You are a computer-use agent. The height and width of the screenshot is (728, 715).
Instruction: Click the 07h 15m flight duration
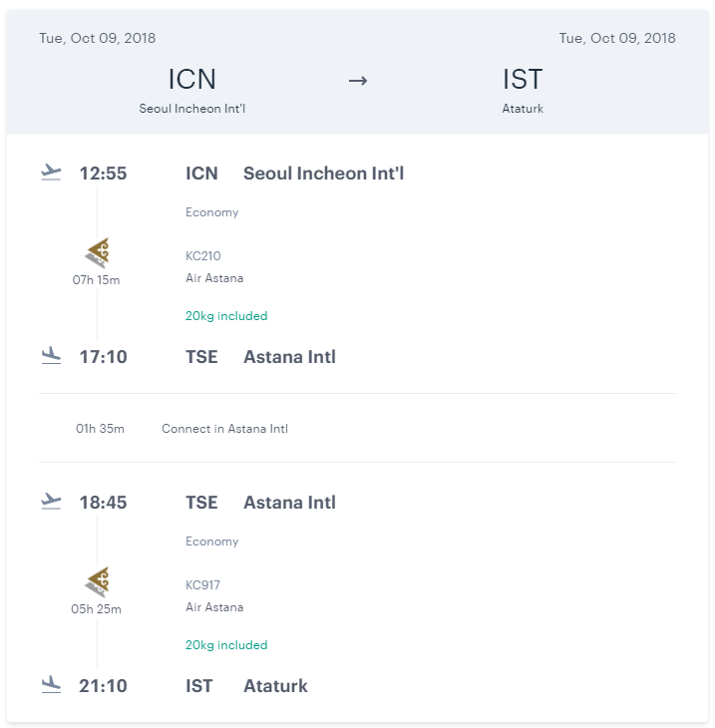pyautogui.click(x=96, y=280)
